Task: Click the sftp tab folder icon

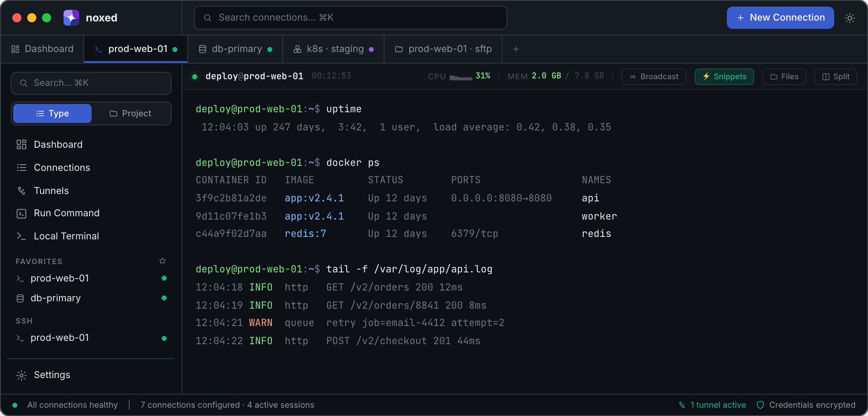Action: 399,49
